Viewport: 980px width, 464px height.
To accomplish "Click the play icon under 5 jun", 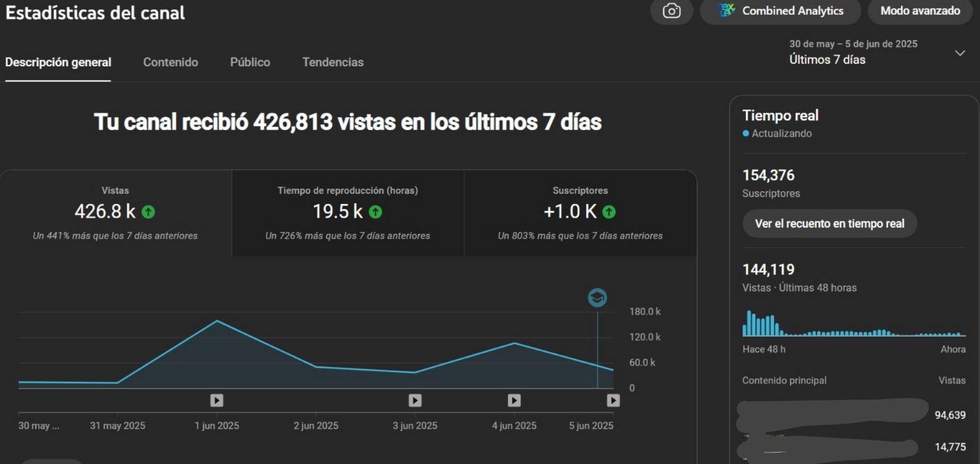I will click(x=613, y=400).
